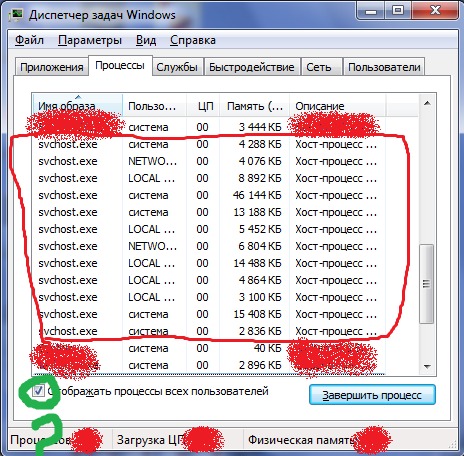Sort by Описание column header

(x=337, y=106)
